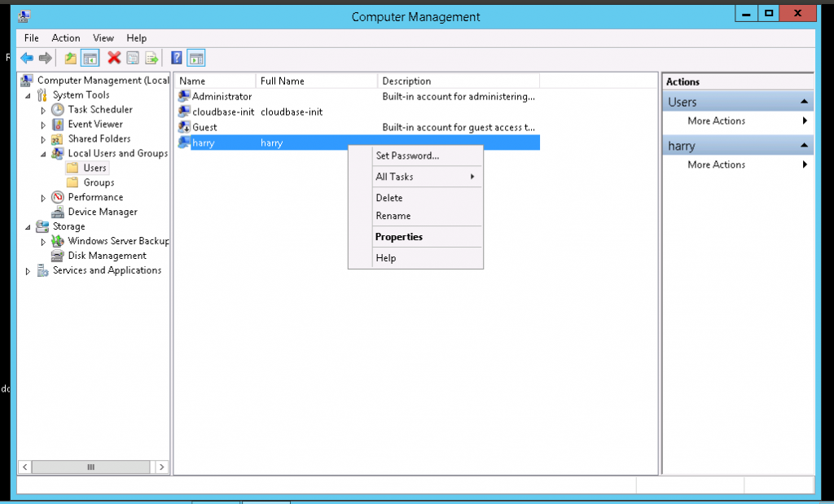The image size is (834, 504).
Task: Sort by the Description column header
Action: (459, 81)
